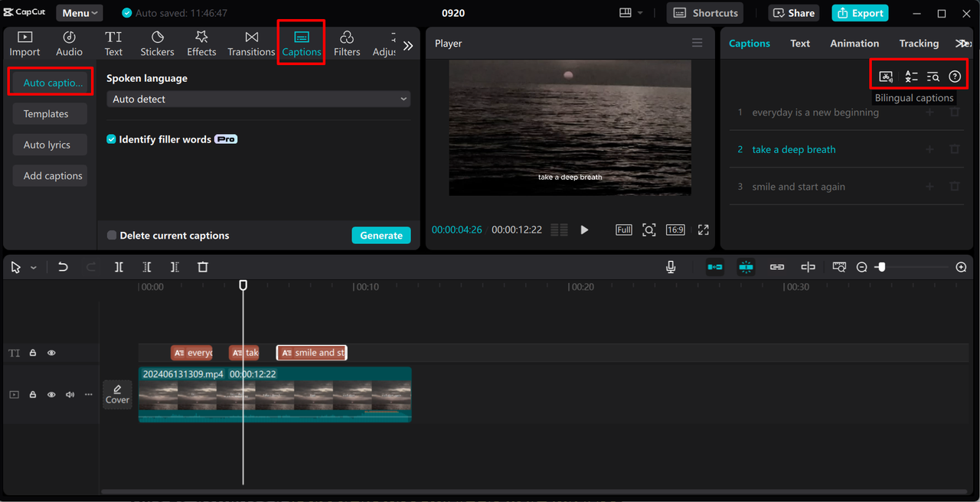Screen dimensions: 980x502
Task: Open the Audio tab
Action: click(x=69, y=44)
